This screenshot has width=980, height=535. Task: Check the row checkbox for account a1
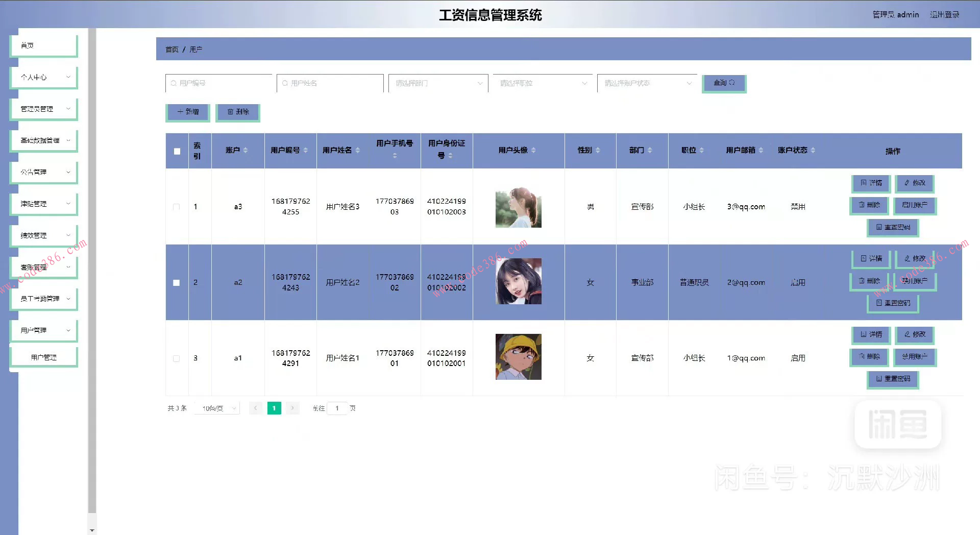tap(177, 358)
